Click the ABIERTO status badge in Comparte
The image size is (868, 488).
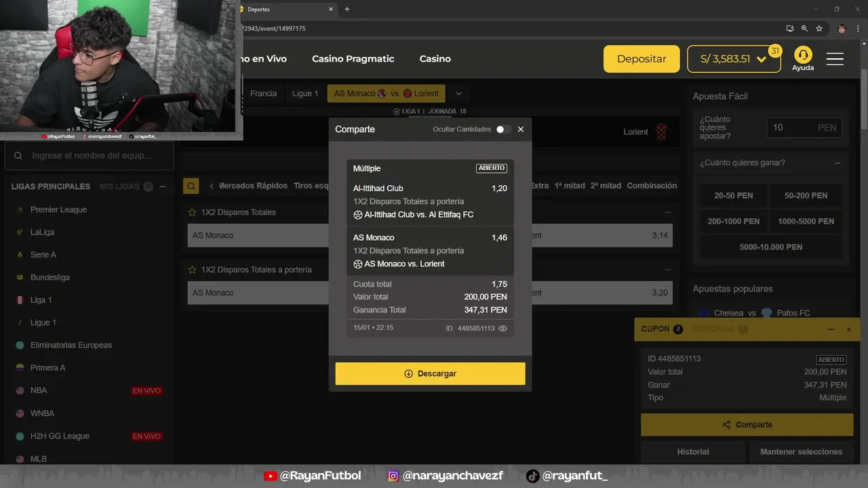pos(492,168)
